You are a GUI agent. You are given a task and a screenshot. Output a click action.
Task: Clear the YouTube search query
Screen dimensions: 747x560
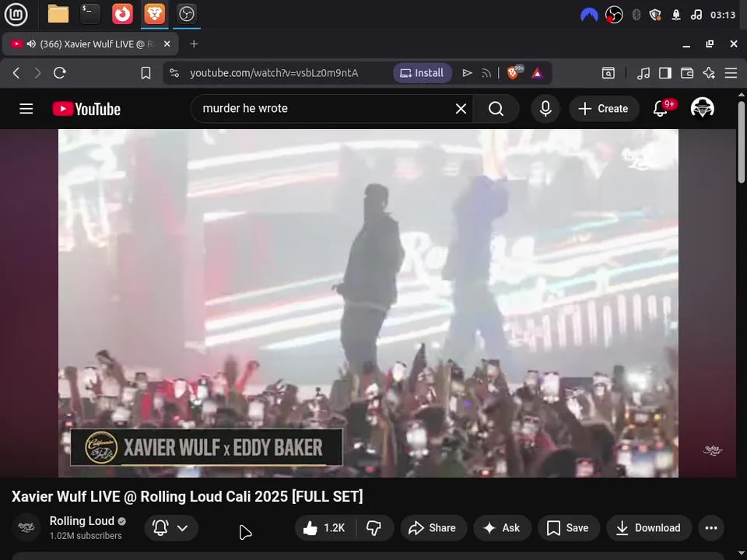(x=461, y=109)
